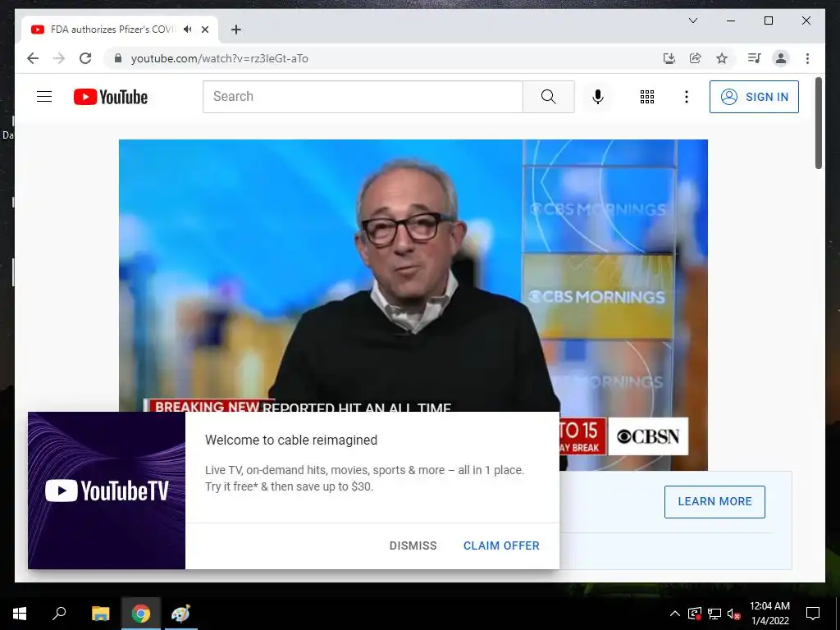View site information via the lock icon

[118, 58]
